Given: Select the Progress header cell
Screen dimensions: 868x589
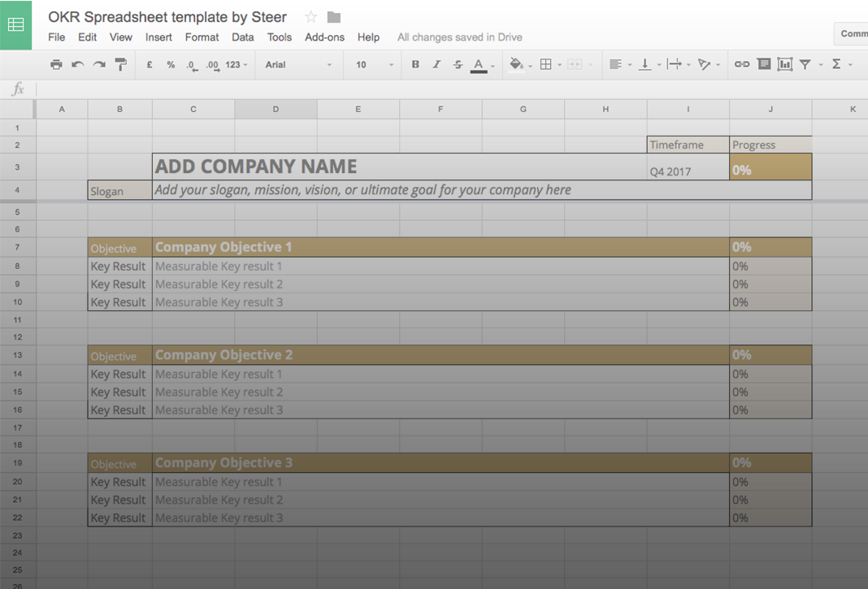Looking at the screenshot, I should click(770, 145).
